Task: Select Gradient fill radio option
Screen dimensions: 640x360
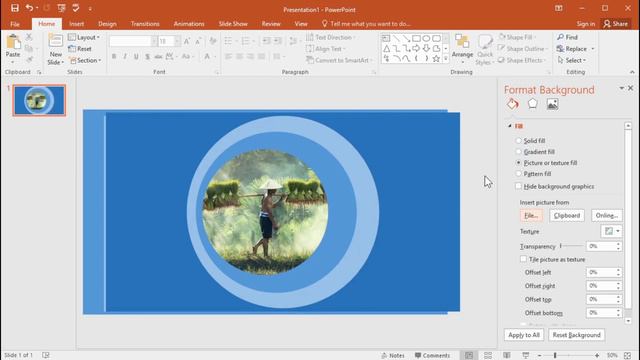Action: coord(518,151)
